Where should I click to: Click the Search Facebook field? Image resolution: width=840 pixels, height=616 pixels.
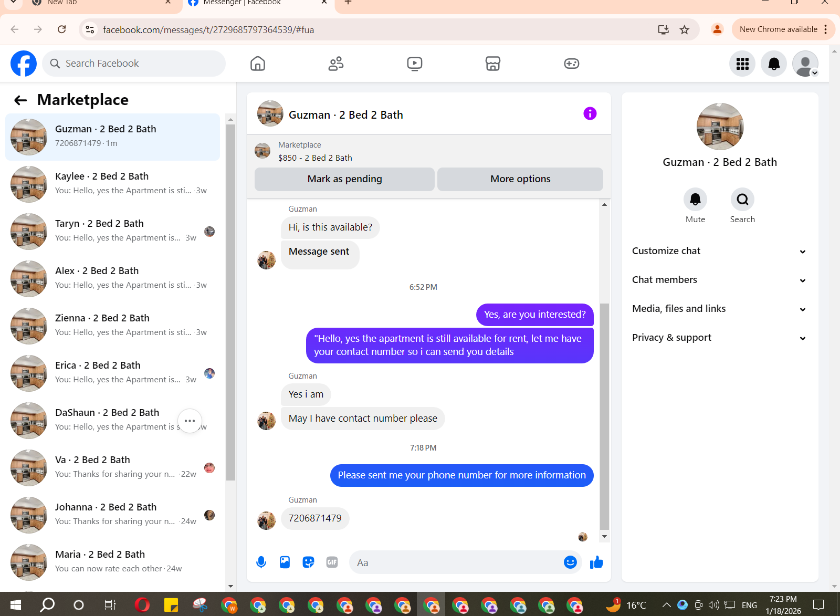(x=134, y=64)
